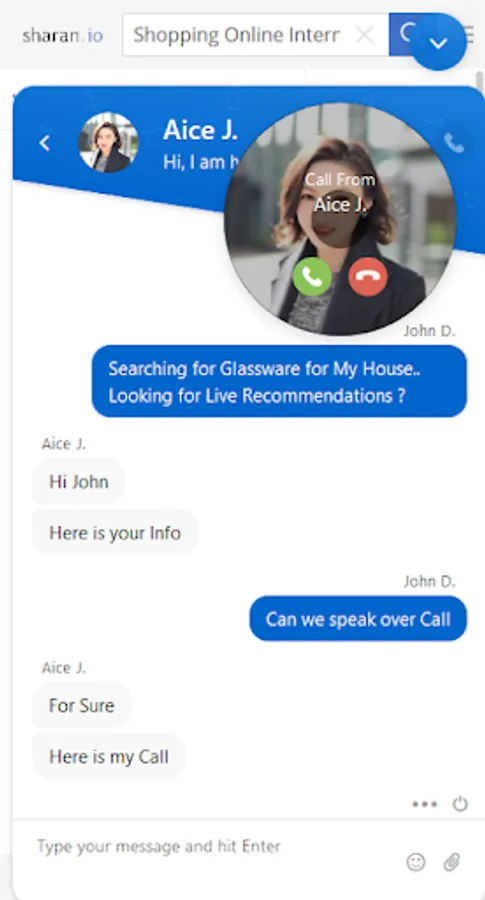485x900 pixels.
Task: Click the 'Searching for Glassware' message bubble
Action: pyautogui.click(x=280, y=381)
